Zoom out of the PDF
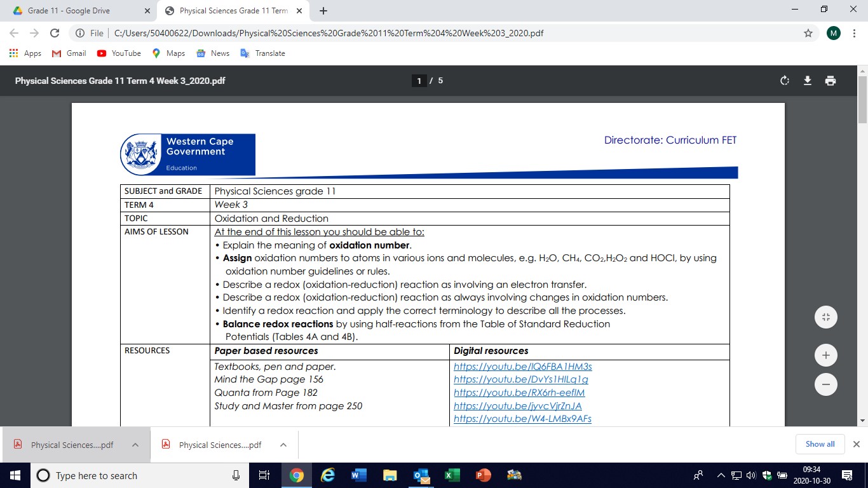The image size is (868, 488). point(826,384)
